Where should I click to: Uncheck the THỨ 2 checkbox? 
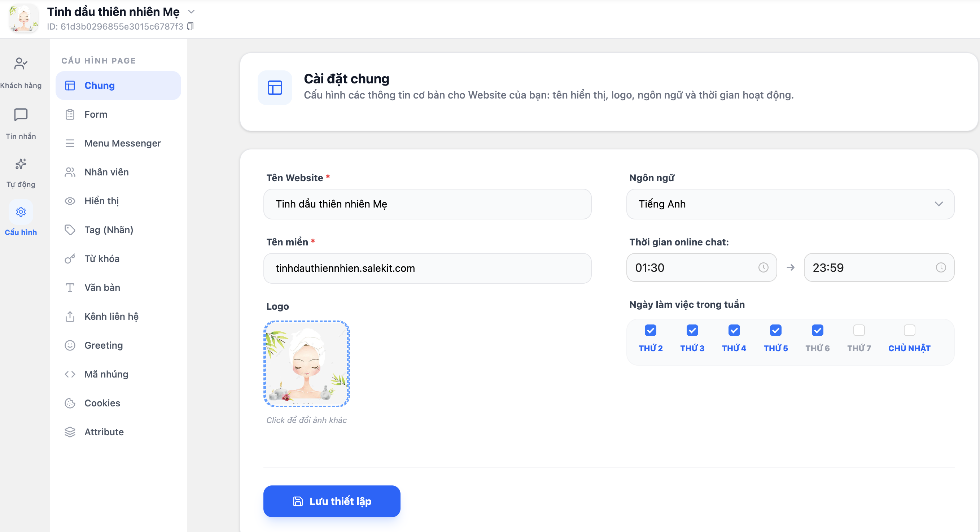[x=650, y=330]
